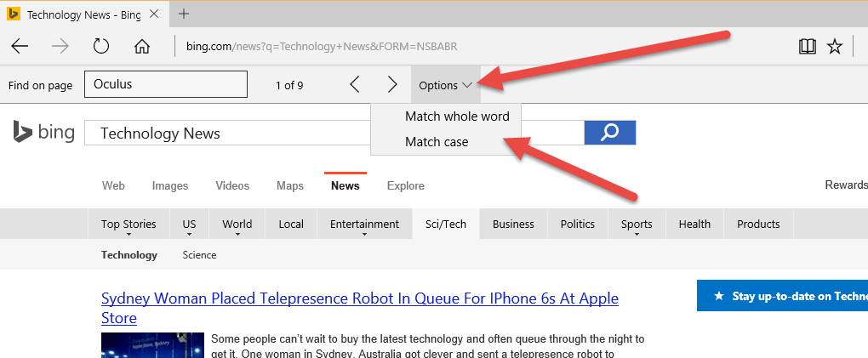Select the Technology News browser tab
Viewport: 868px width, 358px height.
click(84, 14)
